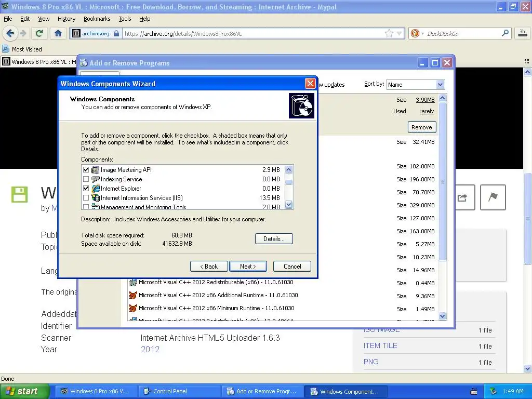Click programs list scroll down arrow
The width and height of the screenshot is (532, 399).
coord(443,316)
